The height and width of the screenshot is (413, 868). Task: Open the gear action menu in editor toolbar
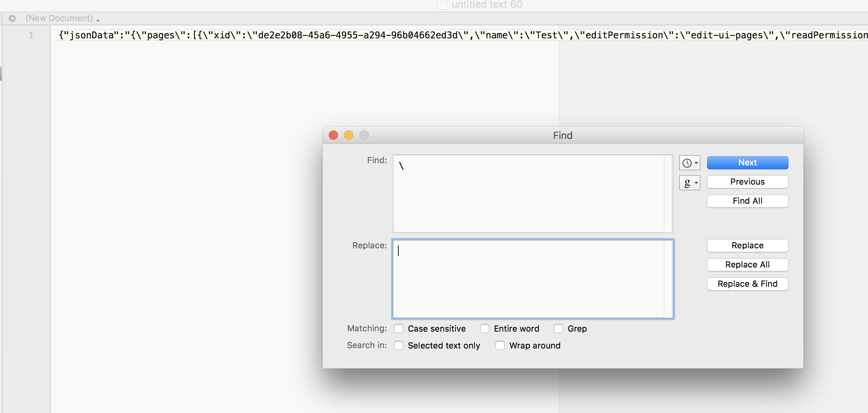12,18
